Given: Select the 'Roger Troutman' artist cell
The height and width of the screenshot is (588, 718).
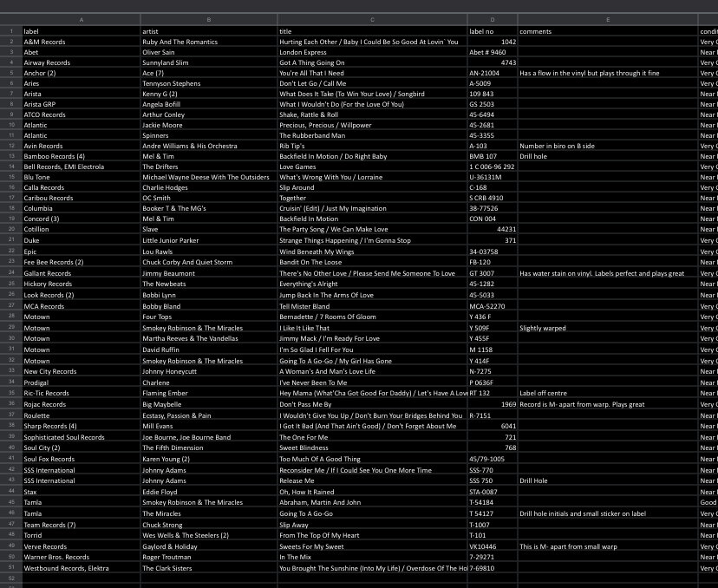Looking at the screenshot, I should pyautogui.click(x=209, y=557).
